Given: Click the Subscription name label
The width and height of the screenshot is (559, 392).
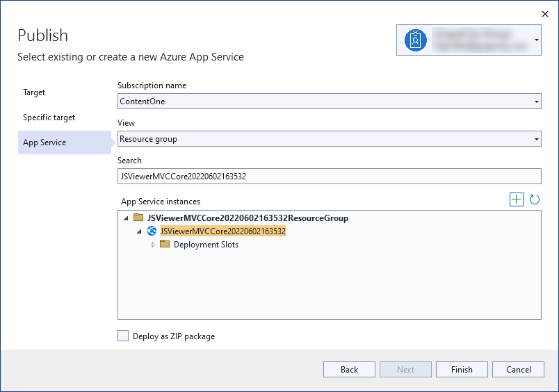Looking at the screenshot, I should pyautogui.click(x=152, y=85).
